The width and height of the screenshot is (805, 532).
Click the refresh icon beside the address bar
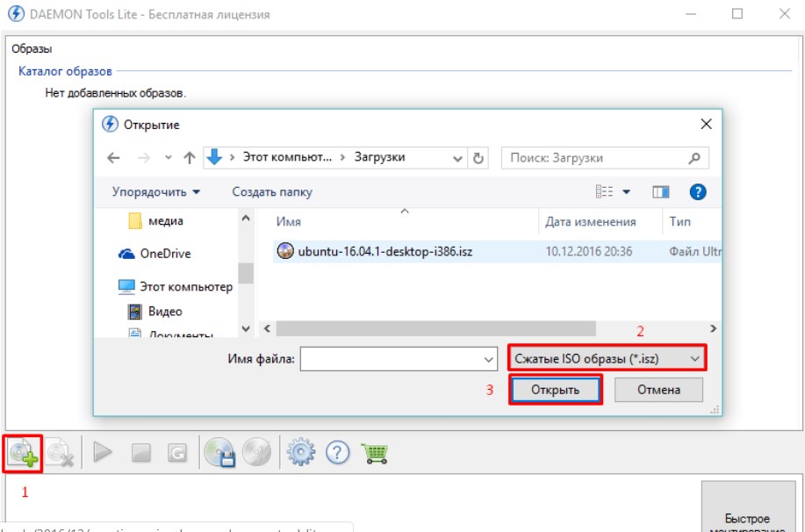478,159
